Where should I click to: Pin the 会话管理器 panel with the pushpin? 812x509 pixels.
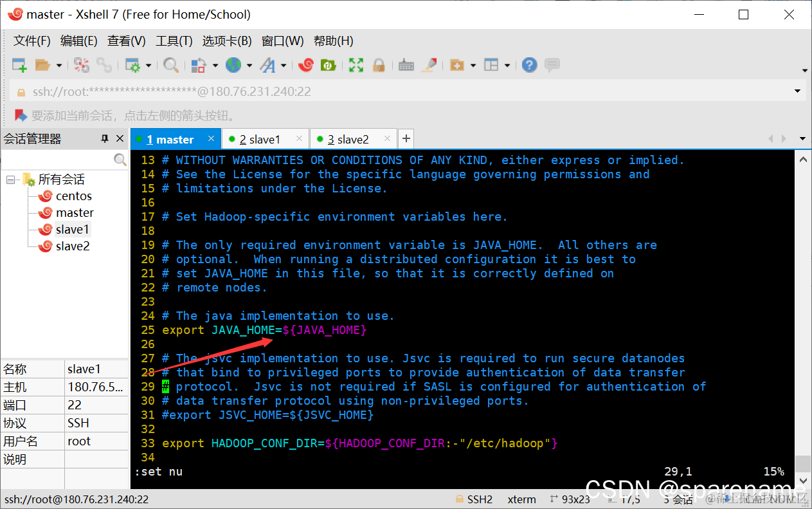[x=105, y=138]
